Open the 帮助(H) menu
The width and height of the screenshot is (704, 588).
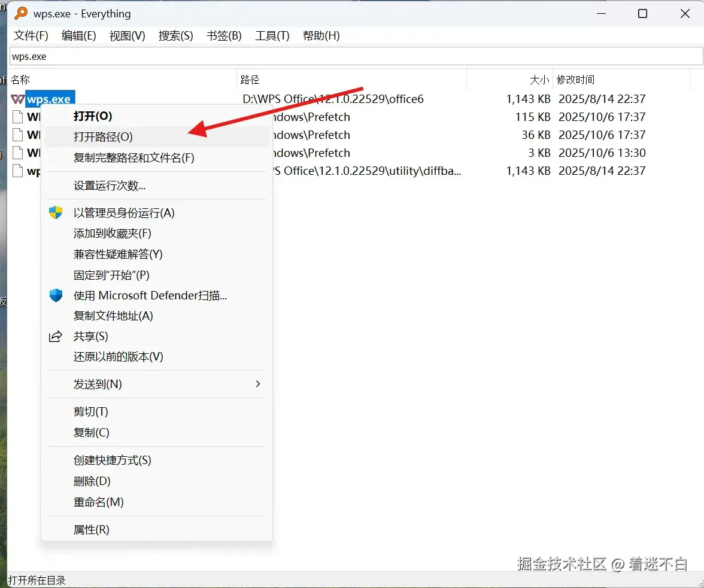click(321, 35)
